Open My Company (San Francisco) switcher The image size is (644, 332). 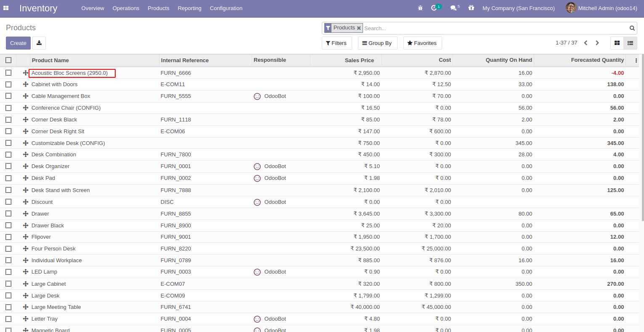518,8
